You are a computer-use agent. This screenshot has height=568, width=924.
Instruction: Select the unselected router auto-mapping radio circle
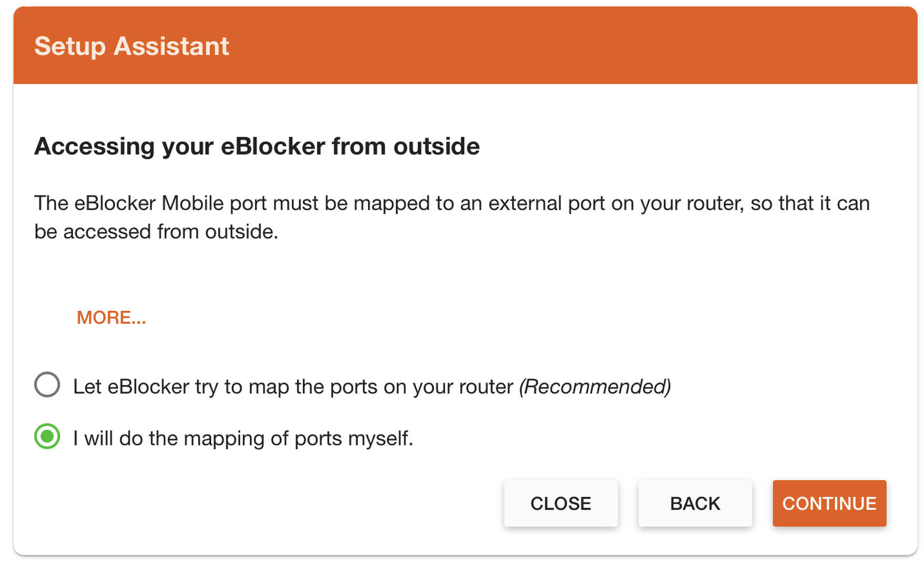coord(47,384)
